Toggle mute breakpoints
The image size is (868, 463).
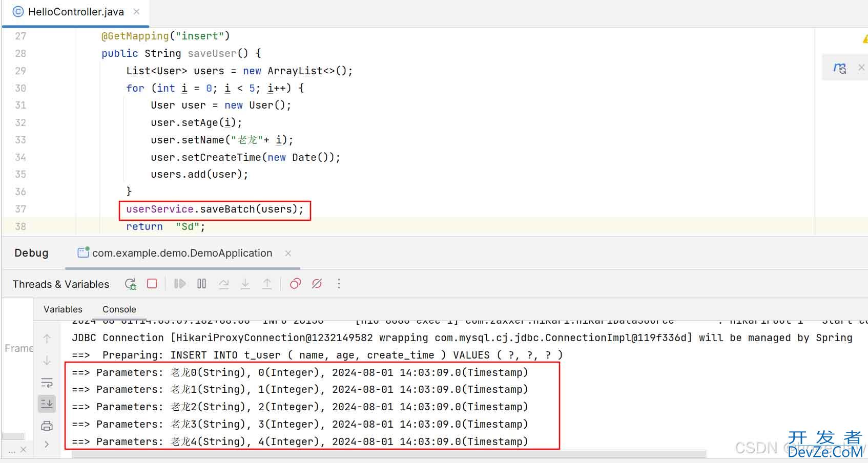(x=317, y=284)
